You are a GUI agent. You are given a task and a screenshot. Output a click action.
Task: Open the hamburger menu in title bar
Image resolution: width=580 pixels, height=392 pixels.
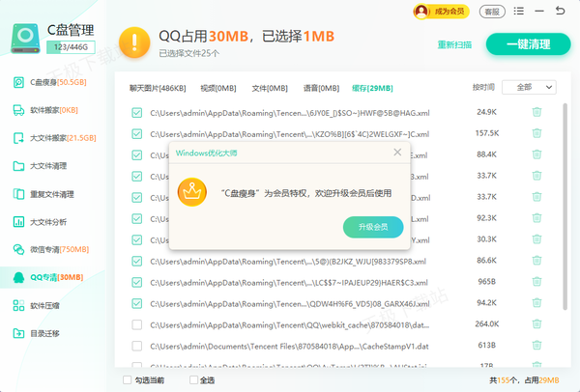[x=520, y=12]
